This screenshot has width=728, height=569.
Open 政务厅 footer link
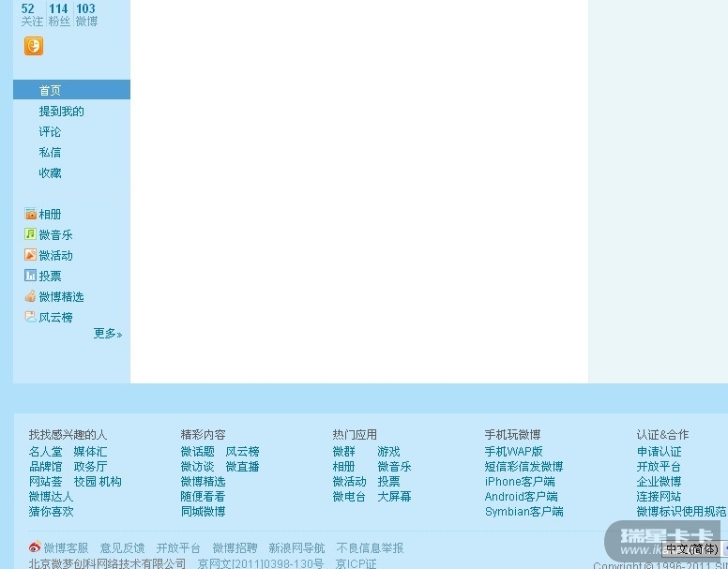click(91, 466)
